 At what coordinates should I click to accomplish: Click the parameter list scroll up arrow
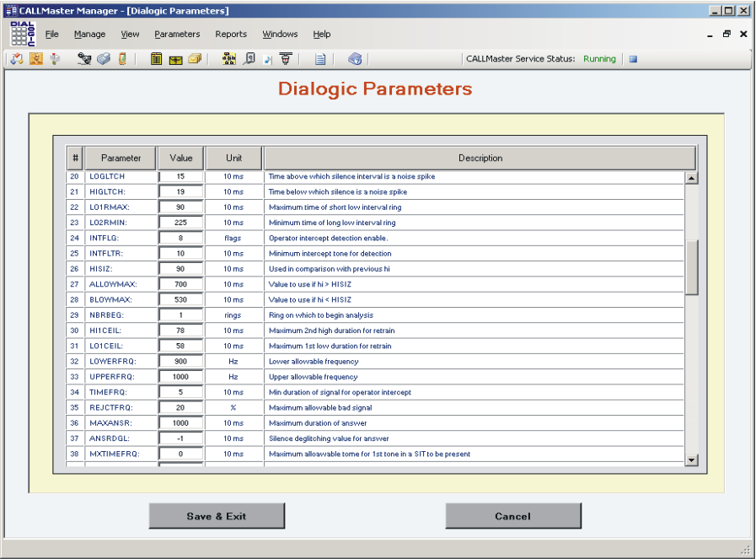coord(691,178)
